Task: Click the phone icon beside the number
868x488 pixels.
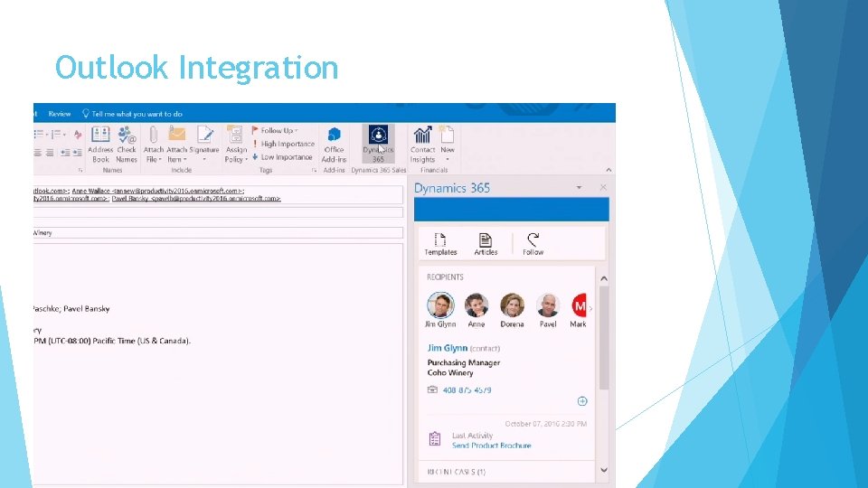Action: coord(432,389)
